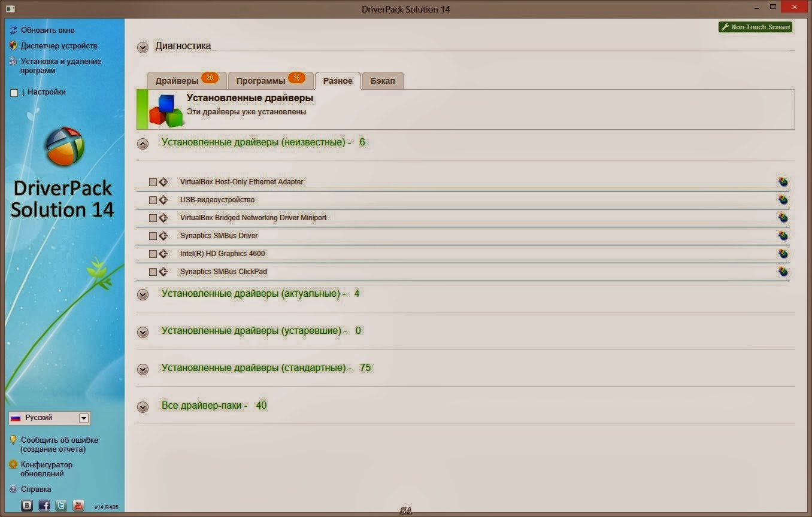Screen dimensions: 812x517
Task: Click Сообщить об ошибке link
Action: tap(59, 445)
